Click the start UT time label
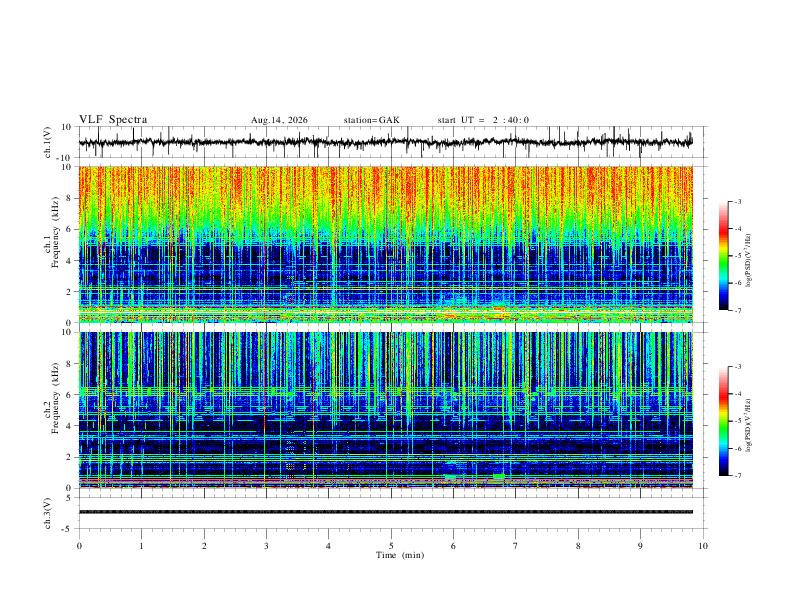The image size is (792, 612). pyautogui.click(x=483, y=120)
